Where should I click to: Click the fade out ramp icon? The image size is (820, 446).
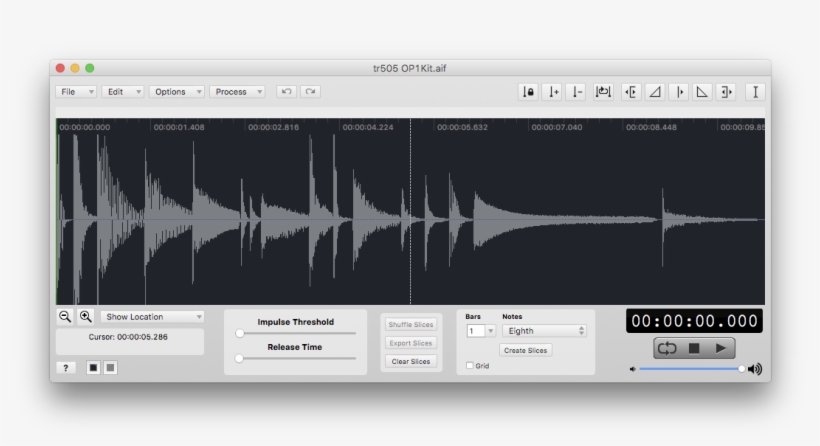coord(703,92)
